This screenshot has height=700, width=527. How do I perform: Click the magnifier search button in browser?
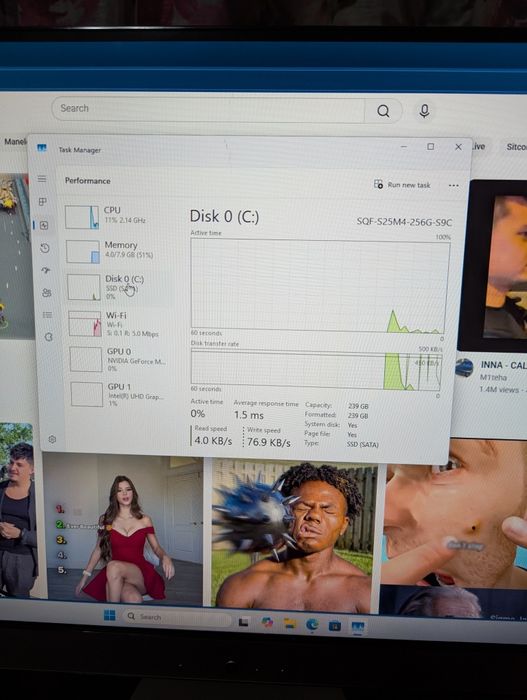click(x=383, y=111)
